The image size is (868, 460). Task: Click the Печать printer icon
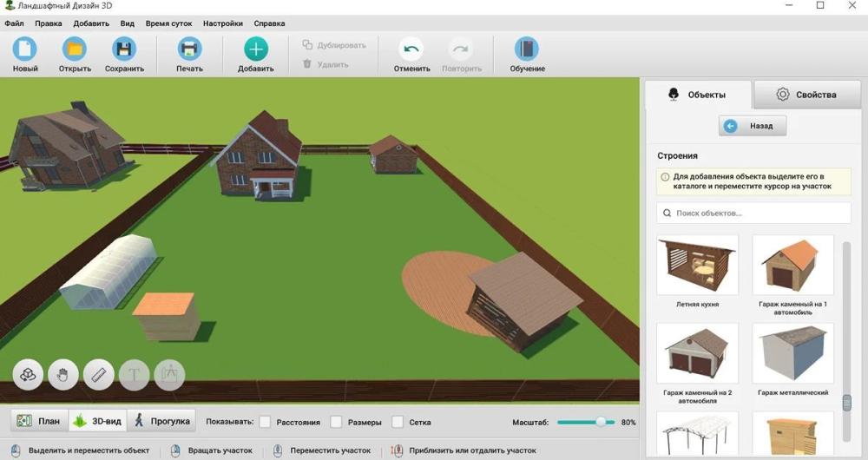pyautogui.click(x=189, y=49)
